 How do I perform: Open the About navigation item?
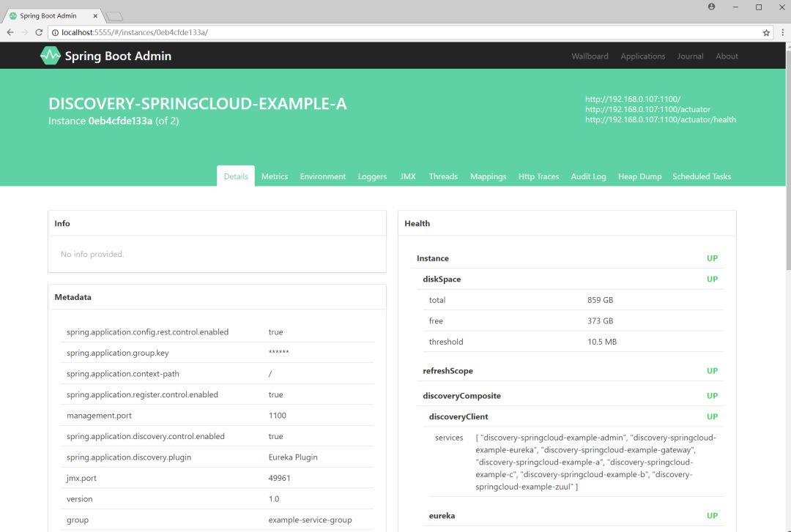click(x=727, y=56)
